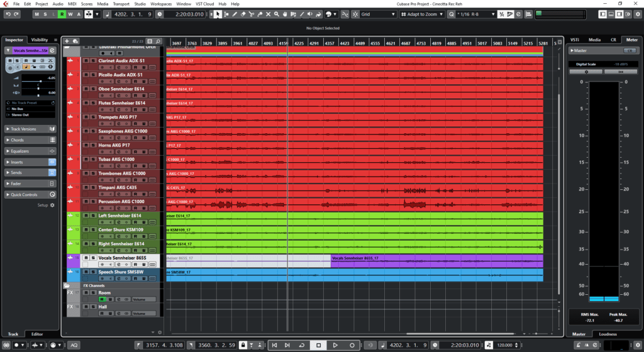This screenshot has width=644, height=352.
Task: Click the tempo value 120.000 field
Action: click(505, 345)
